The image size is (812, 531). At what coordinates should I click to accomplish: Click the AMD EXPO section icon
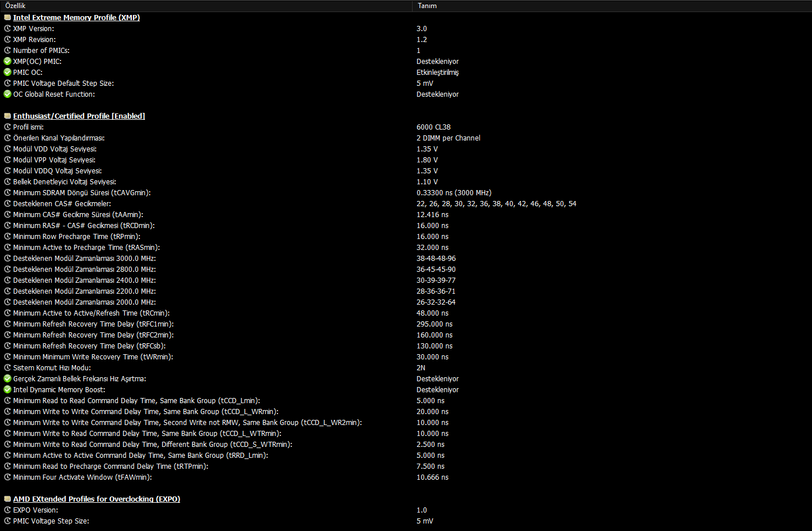(7, 499)
